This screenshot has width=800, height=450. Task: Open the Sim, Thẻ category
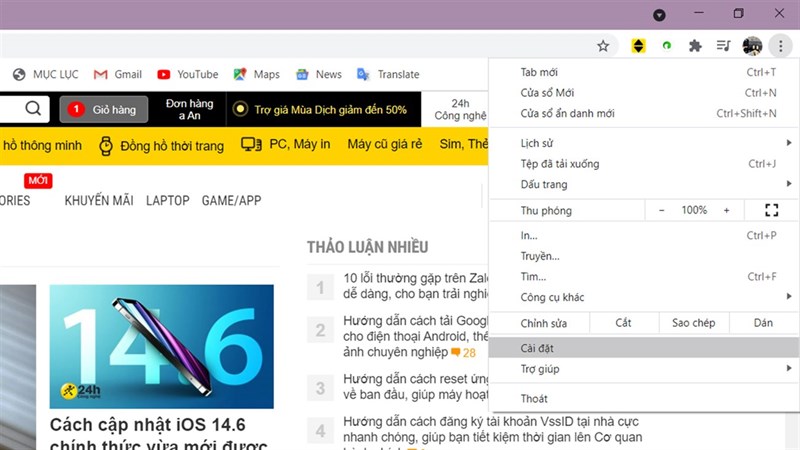463,144
